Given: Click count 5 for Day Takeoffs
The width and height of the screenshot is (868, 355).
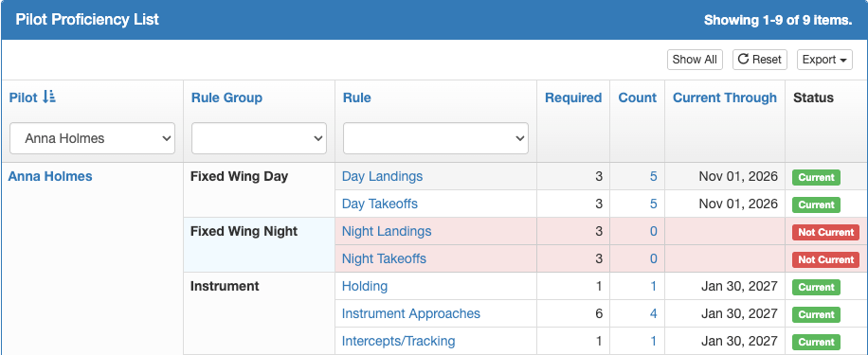Looking at the screenshot, I should 653,204.
